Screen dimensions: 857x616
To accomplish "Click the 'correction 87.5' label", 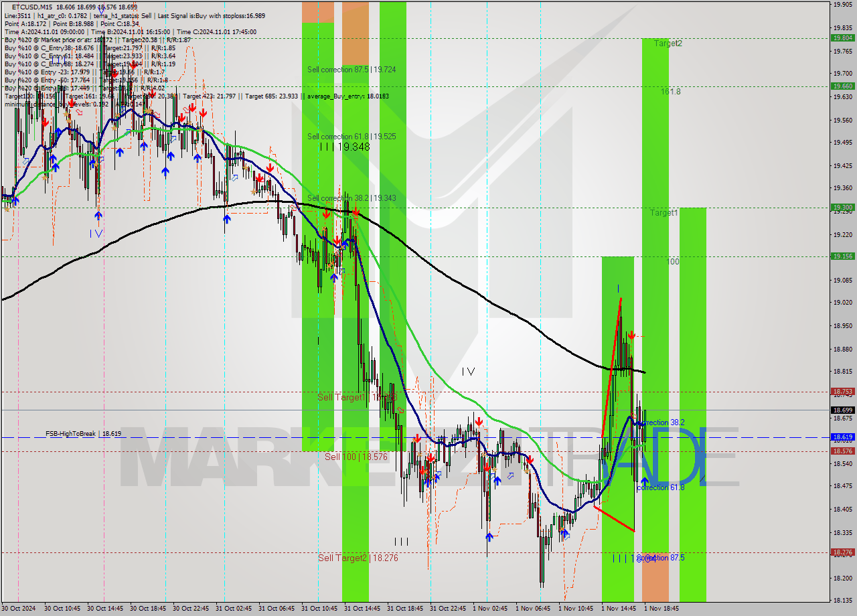I will (661, 557).
